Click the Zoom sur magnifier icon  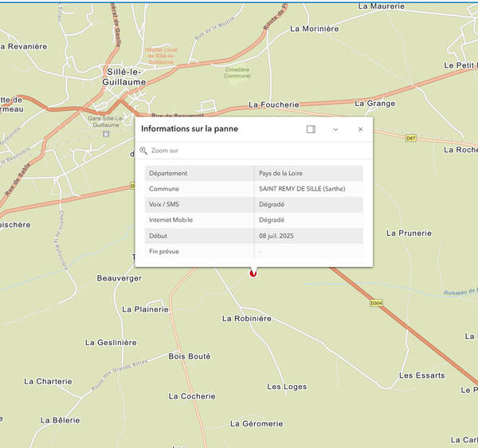pos(143,151)
